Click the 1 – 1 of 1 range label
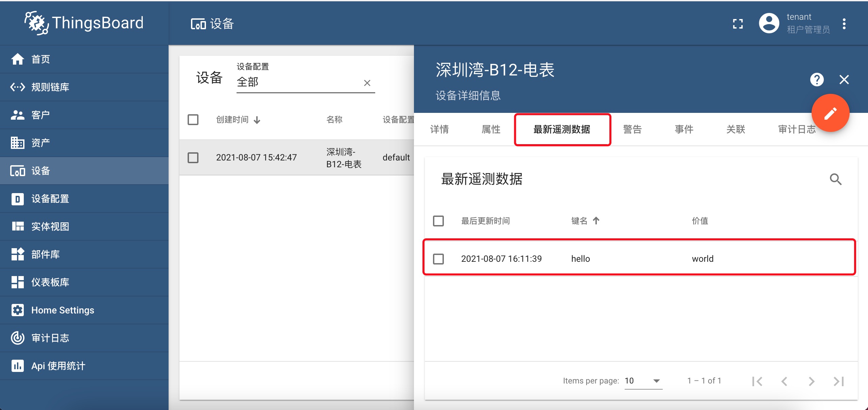 coord(704,381)
